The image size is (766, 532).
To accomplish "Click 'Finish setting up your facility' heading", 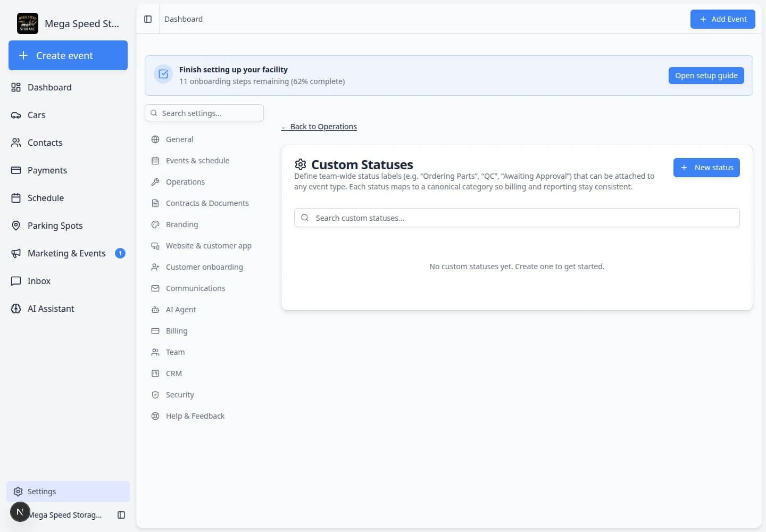I will coord(234,70).
